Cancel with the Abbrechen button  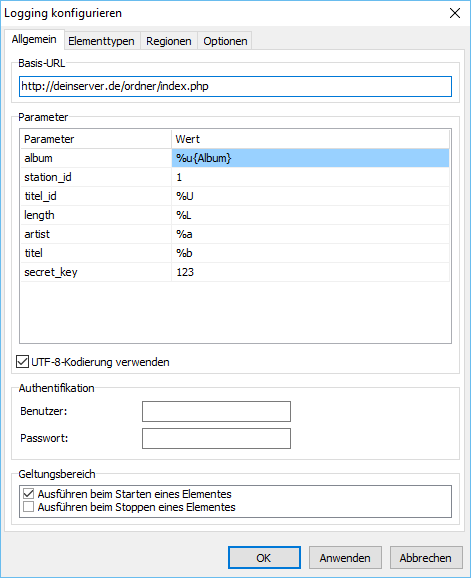426,558
